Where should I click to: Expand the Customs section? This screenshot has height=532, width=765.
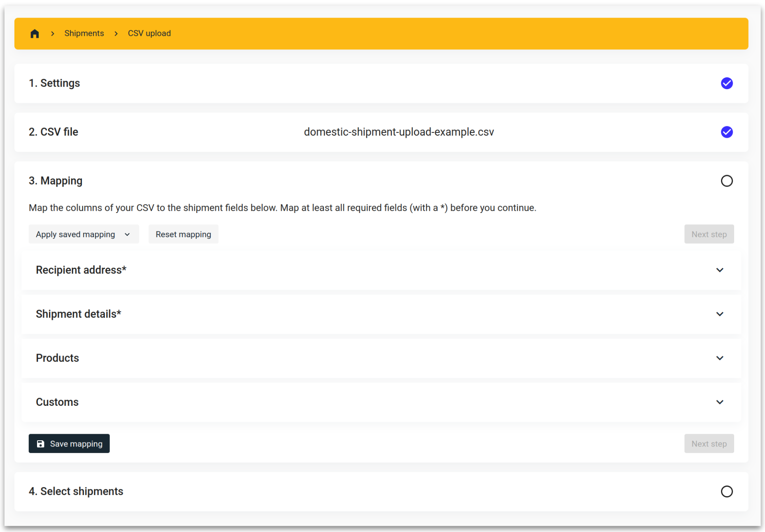click(720, 402)
